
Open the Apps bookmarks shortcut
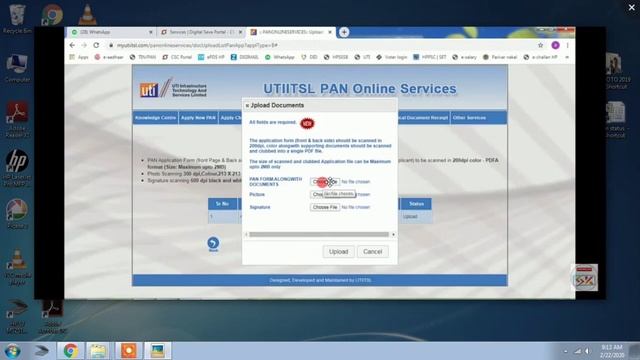pyautogui.click(x=79, y=57)
